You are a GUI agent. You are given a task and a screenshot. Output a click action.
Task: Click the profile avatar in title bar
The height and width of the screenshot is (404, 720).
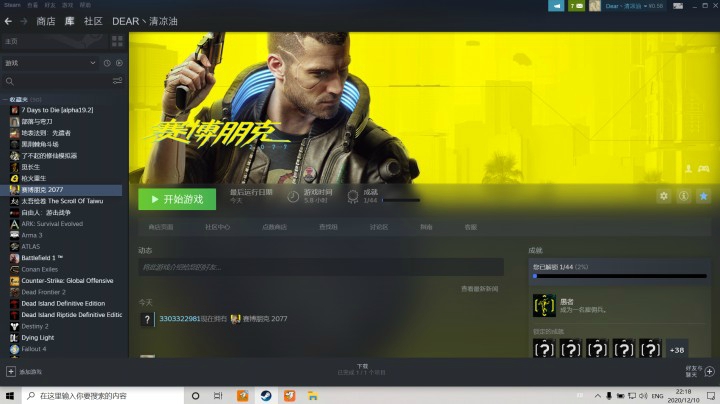pyautogui.click(x=595, y=6)
